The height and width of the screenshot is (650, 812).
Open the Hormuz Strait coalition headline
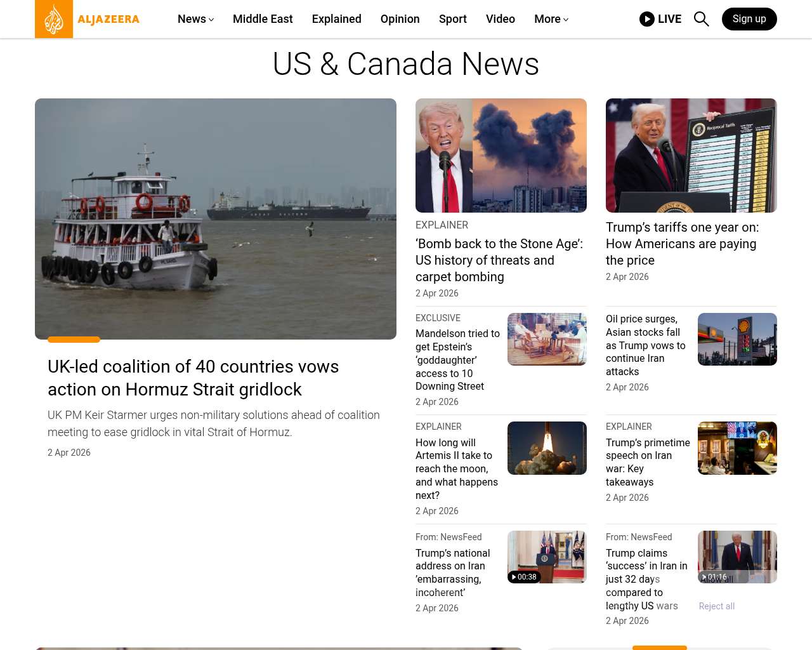[193, 378]
